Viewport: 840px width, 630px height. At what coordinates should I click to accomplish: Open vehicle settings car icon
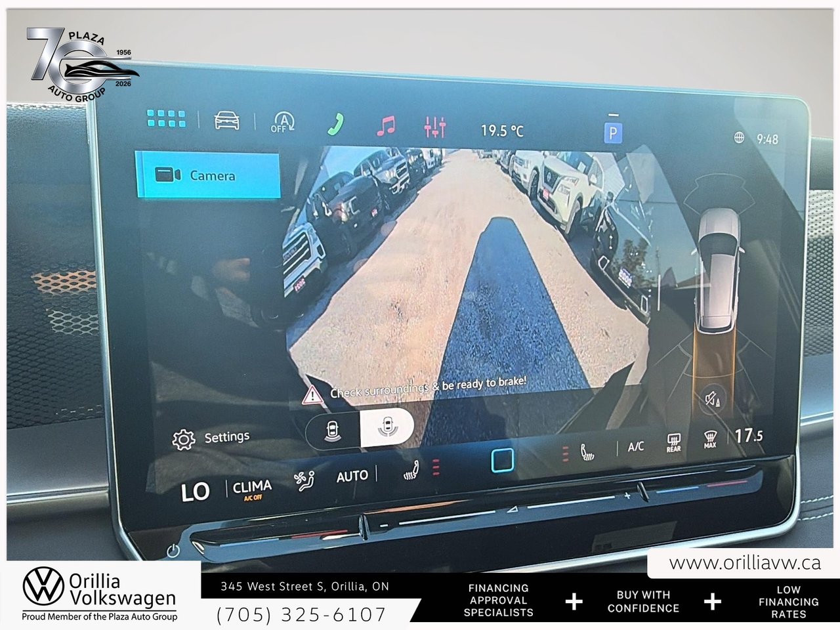coord(226,121)
